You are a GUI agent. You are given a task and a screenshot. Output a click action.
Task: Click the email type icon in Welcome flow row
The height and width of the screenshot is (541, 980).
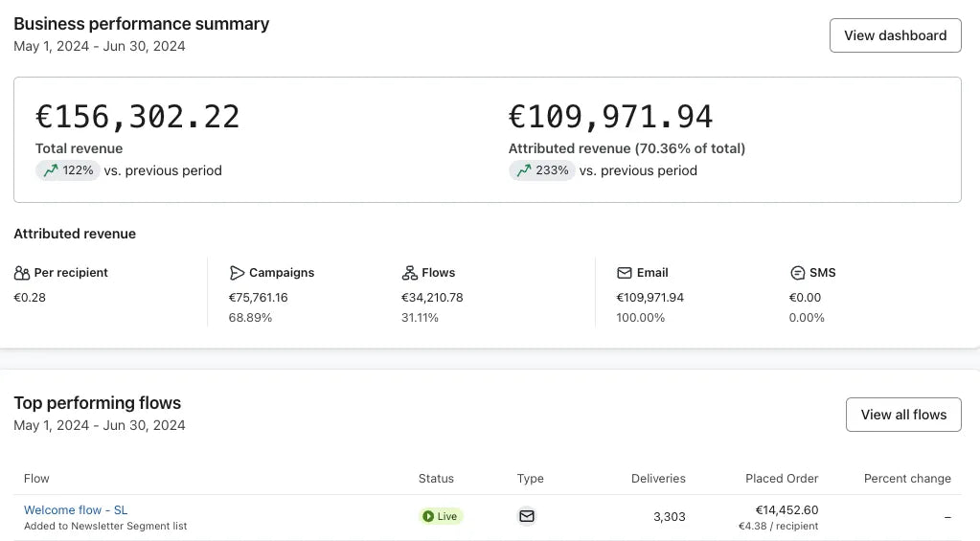(526, 516)
